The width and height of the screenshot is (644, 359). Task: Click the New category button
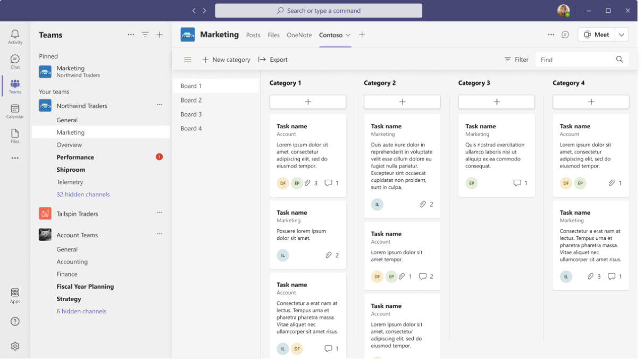click(x=226, y=60)
